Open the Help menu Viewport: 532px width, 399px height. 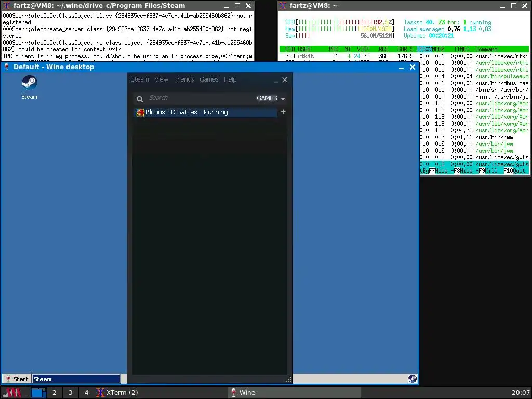(230, 79)
